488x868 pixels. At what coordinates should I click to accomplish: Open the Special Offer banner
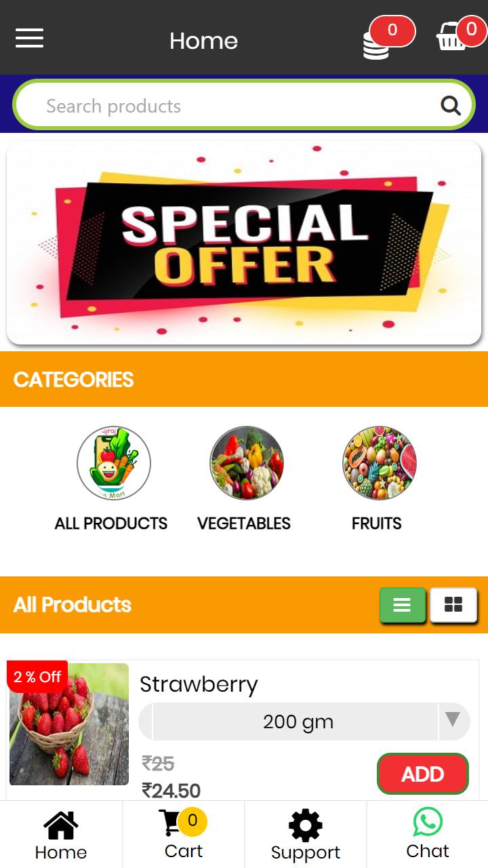click(x=244, y=243)
